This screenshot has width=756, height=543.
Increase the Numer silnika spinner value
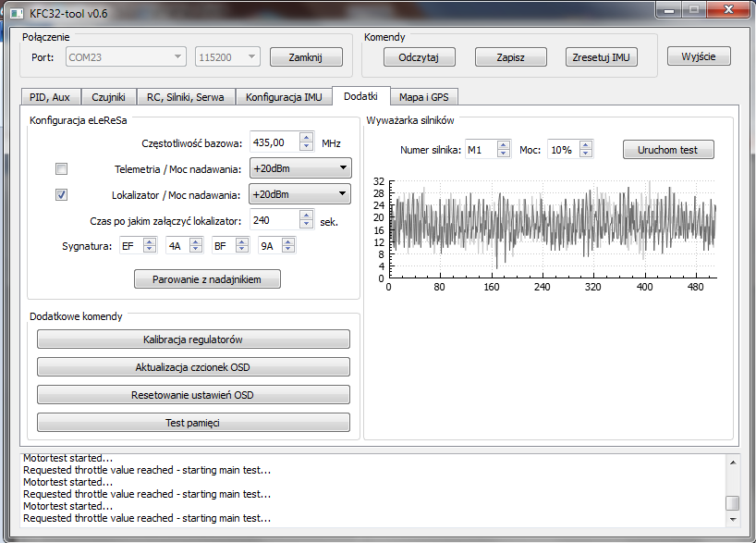[x=504, y=145]
